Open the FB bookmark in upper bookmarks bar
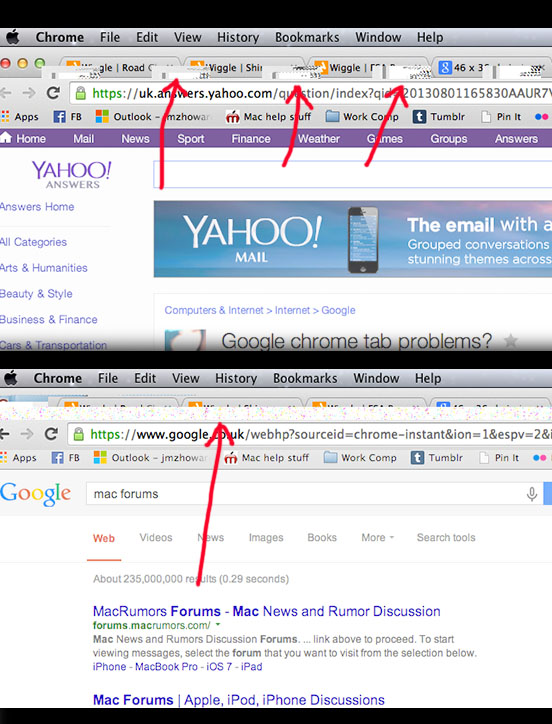 67,117
